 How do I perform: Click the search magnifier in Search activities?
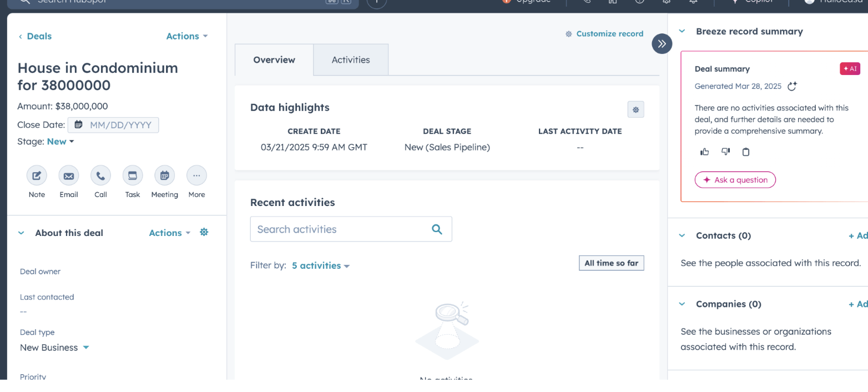(437, 229)
